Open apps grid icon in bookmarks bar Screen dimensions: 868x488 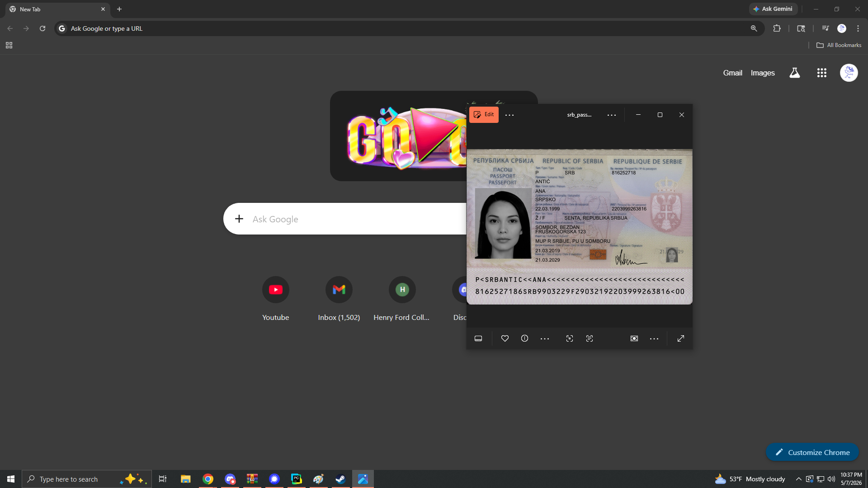(9, 45)
